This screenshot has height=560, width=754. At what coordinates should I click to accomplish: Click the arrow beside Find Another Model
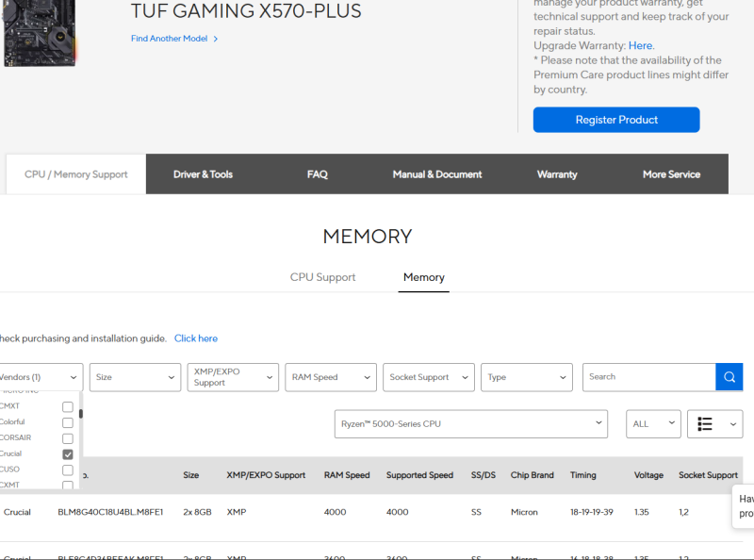pyautogui.click(x=216, y=39)
